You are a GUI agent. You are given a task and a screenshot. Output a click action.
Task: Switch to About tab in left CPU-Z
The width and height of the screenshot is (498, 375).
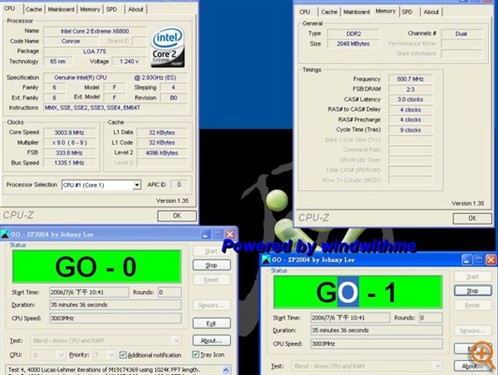coord(136,9)
